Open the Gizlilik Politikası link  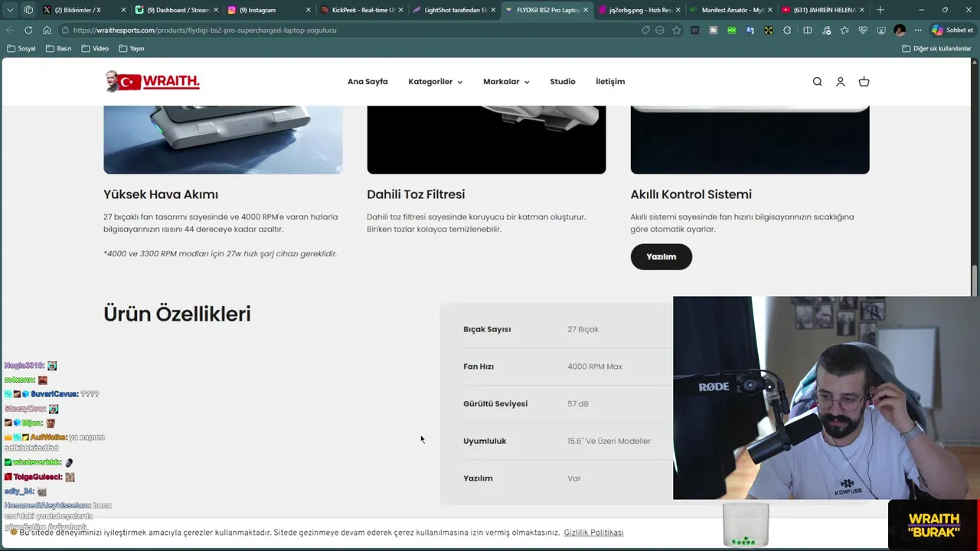coord(593,533)
